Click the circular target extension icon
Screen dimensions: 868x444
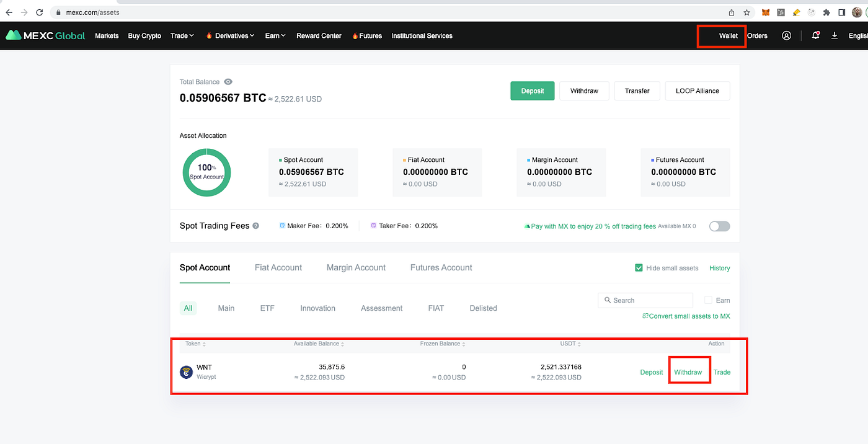(812, 12)
